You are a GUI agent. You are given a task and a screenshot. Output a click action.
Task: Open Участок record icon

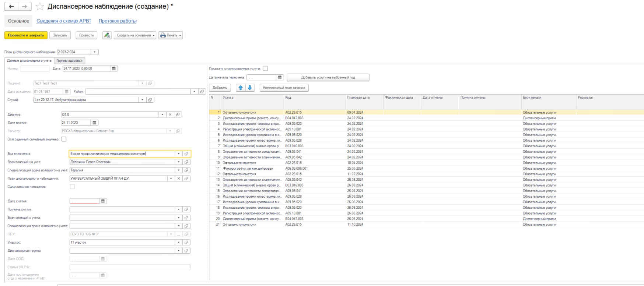coord(186,242)
